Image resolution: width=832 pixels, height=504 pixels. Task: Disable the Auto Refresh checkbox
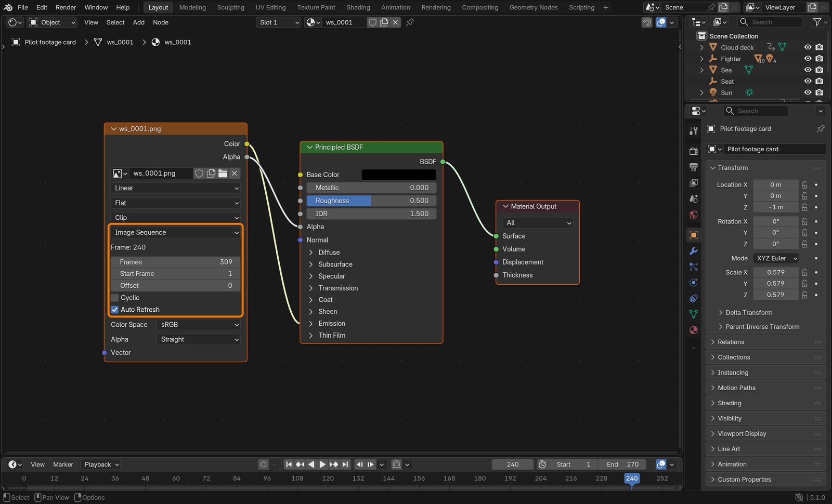pyautogui.click(x=115, y=310)
